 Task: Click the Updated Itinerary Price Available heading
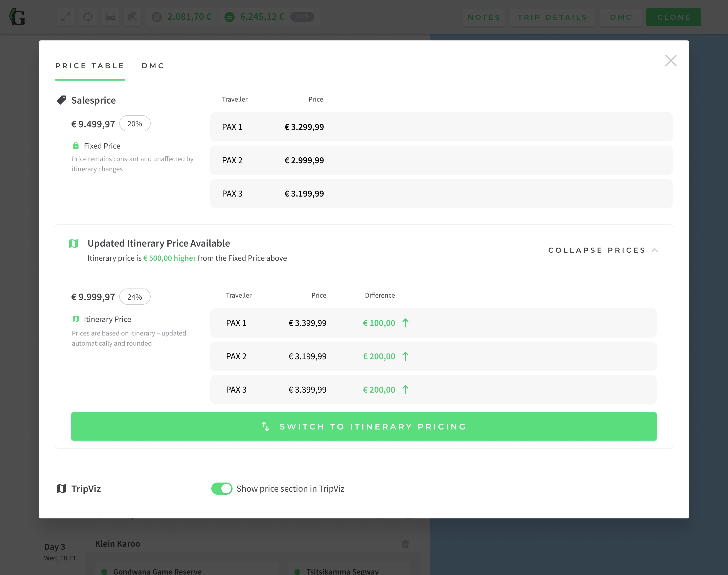pos(159,243)
